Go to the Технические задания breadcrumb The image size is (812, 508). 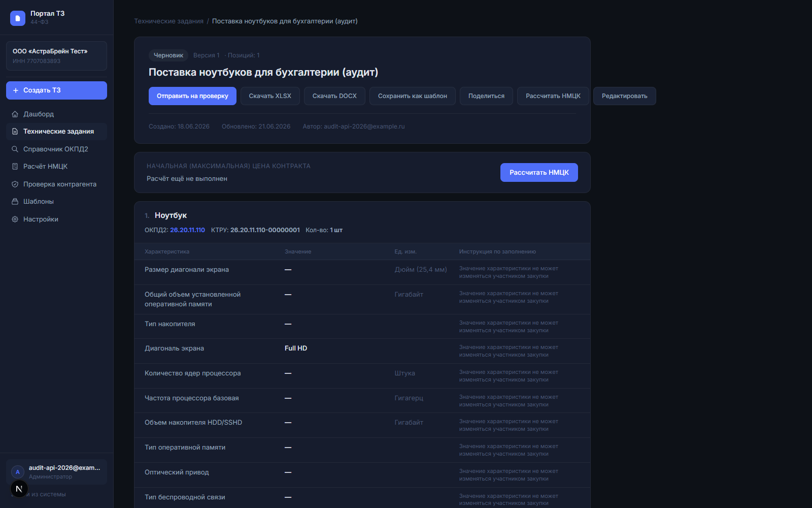[x=168, y=21]
